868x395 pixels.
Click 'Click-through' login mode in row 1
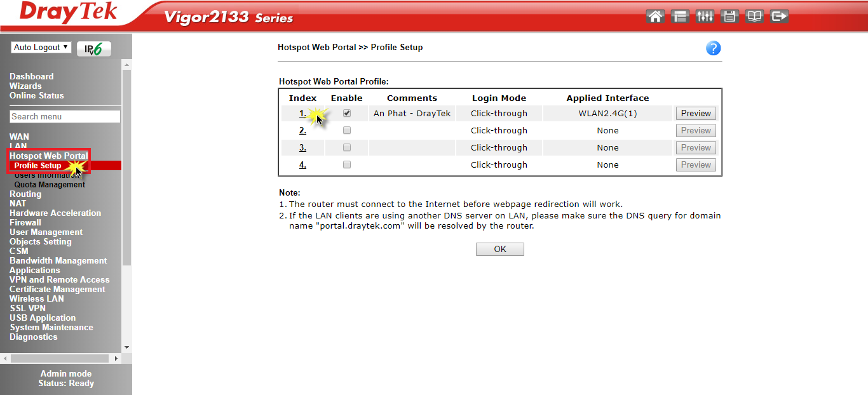pos(499,113)
